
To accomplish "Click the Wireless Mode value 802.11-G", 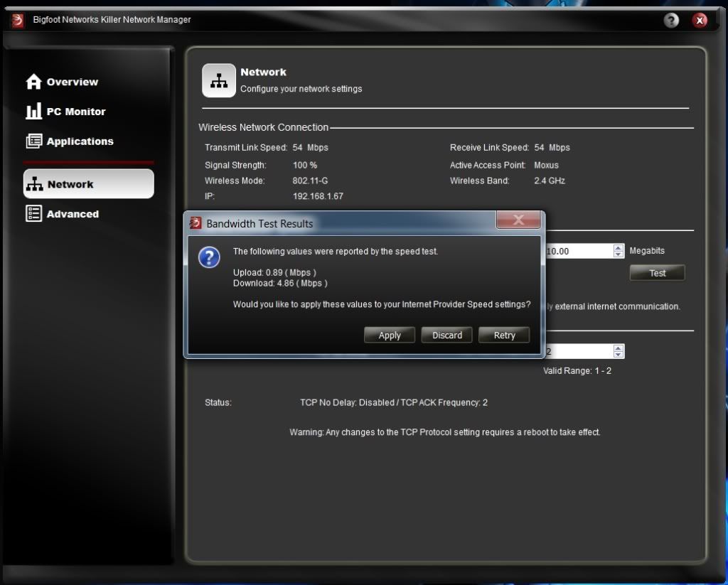I will click(x=310, y=181).
